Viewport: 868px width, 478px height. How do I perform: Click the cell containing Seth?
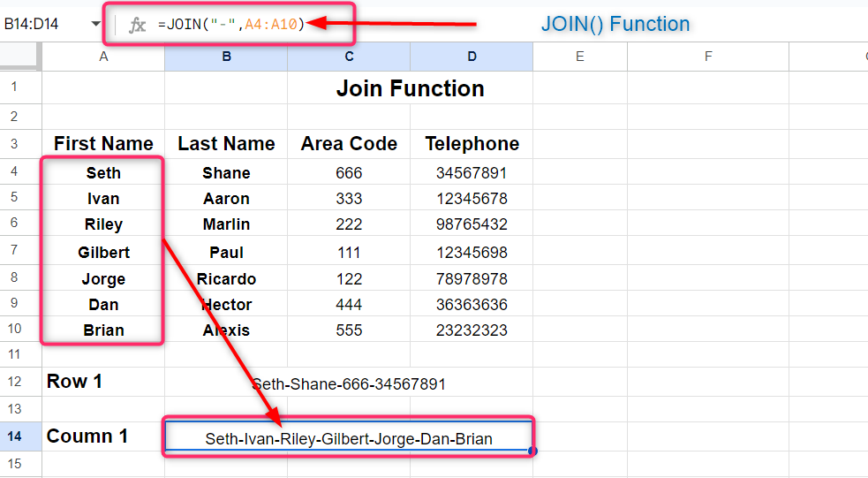point(103,173)
